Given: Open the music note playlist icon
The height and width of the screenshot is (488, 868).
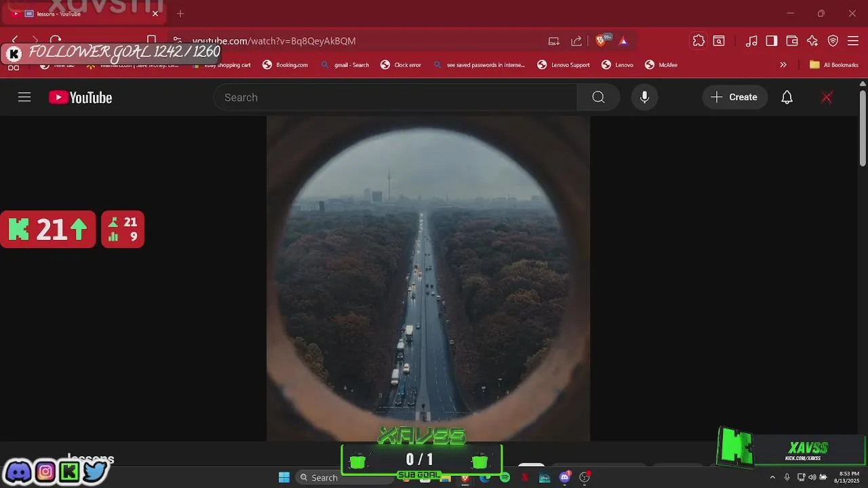Looking at the screenshot, I should pyautogui.click(x=751, y=41).
